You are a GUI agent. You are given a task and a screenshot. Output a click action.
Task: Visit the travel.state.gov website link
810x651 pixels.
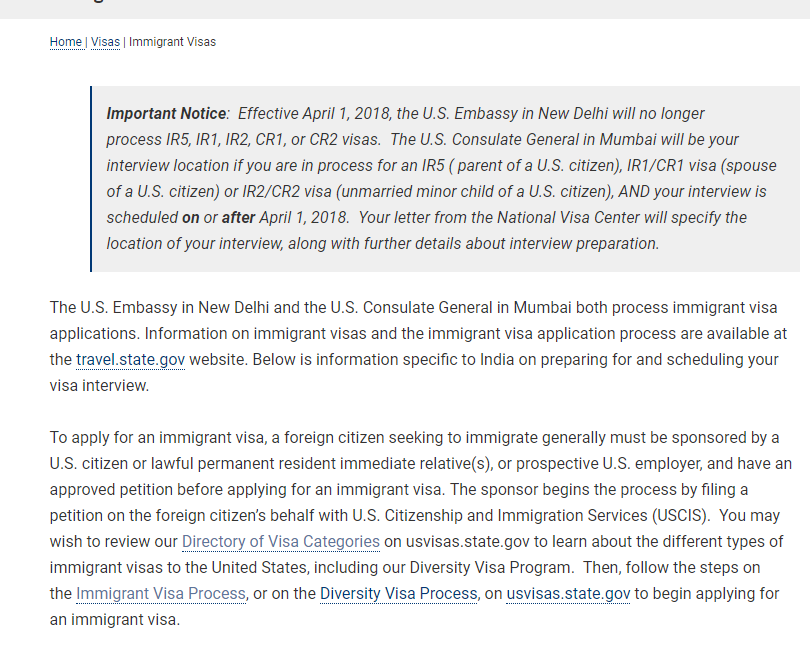point(130,360)
